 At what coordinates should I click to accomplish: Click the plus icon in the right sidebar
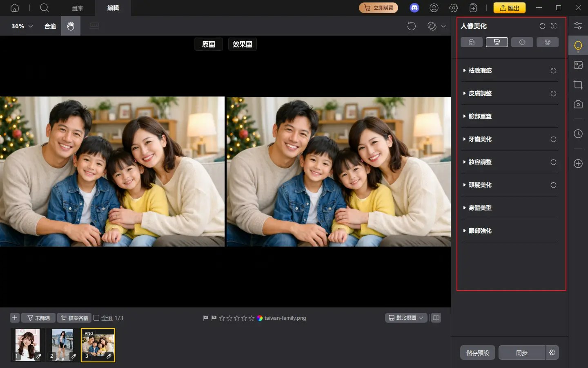pyautogui.click(x=578, y=164)
